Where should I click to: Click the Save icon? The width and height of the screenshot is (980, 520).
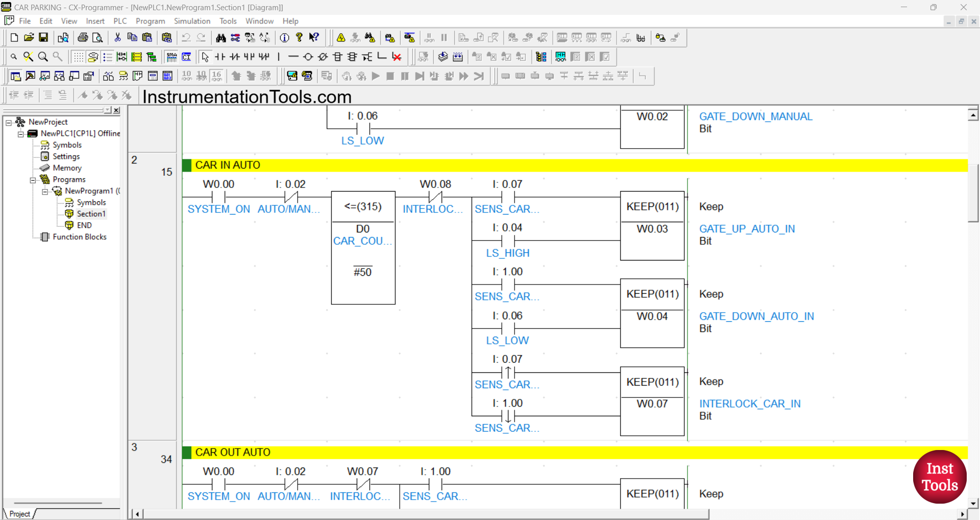(43, 37)
